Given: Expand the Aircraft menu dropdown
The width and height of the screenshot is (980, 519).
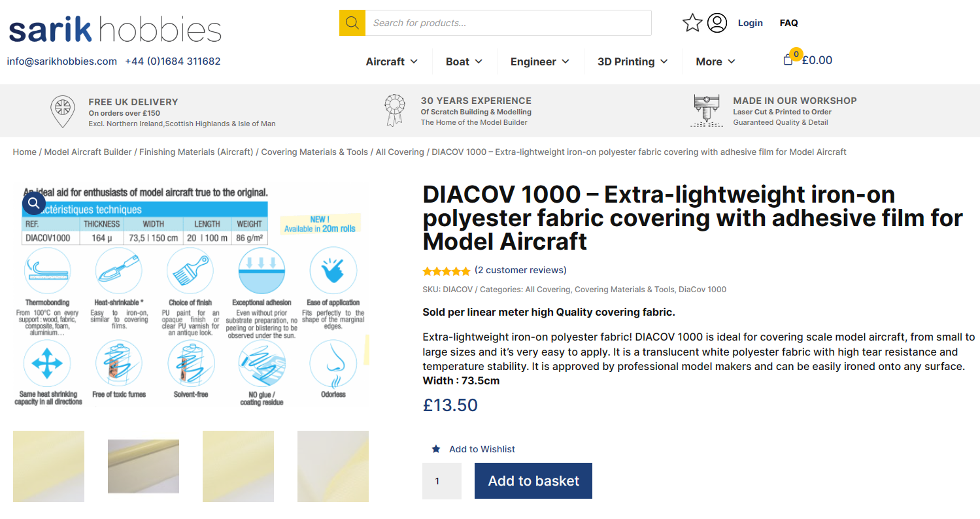Looking at the screenshot, I should pos(392,61).
